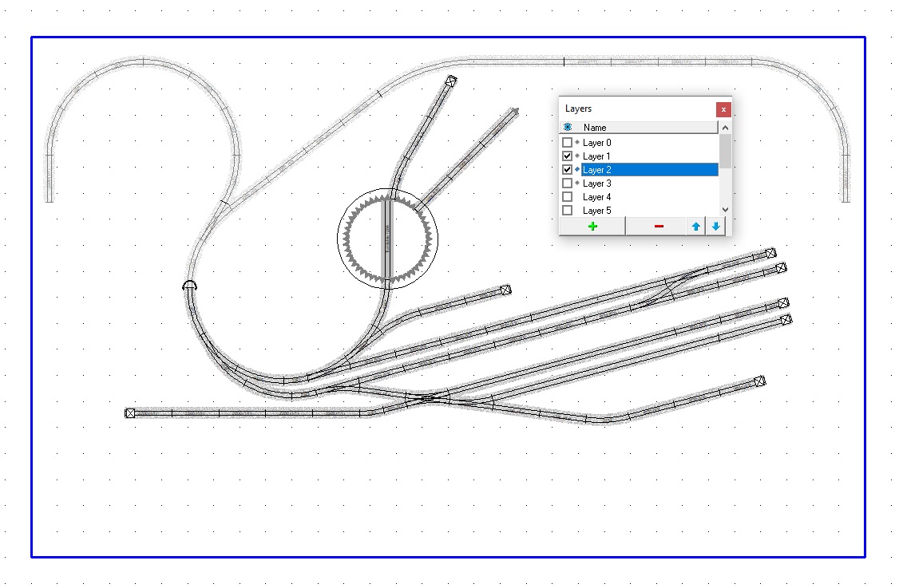
Task: Select Layer 5 in the layers list
Action: click(596, 211)
